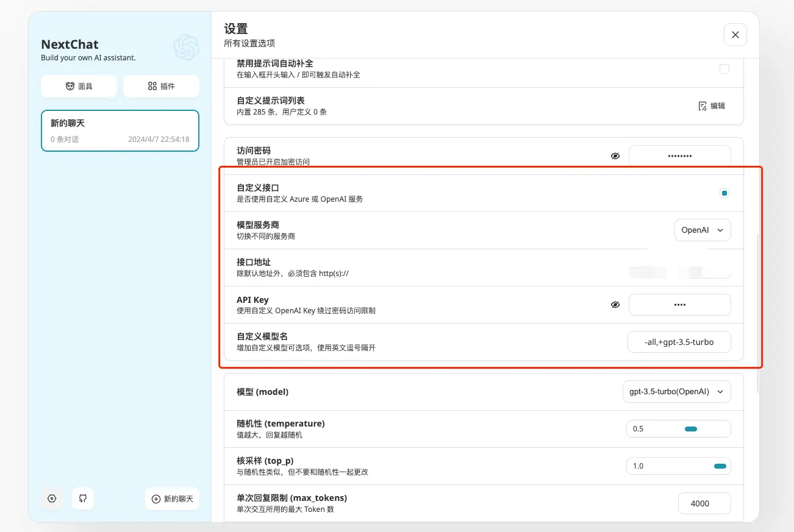Show the API Key using the eye icon
Viewport: 794px width, 532px height.
tap(615, 304)
